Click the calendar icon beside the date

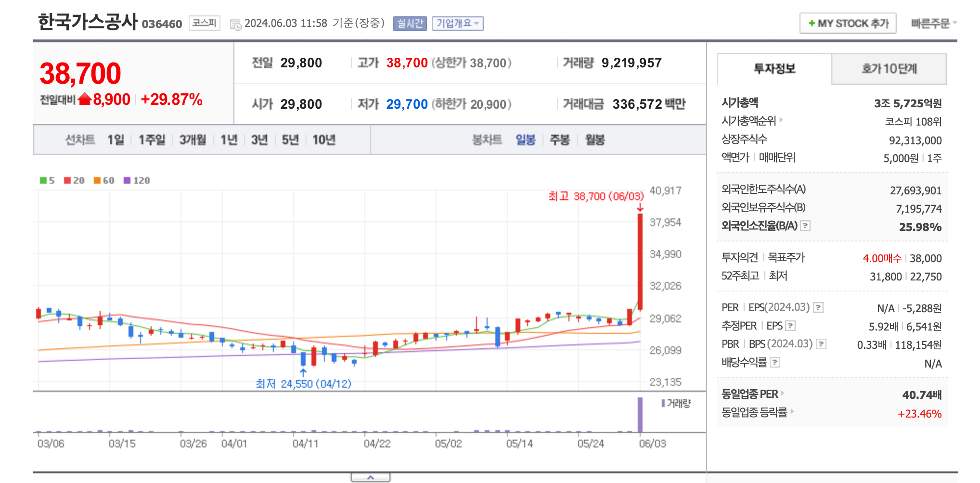click(235, 24)
